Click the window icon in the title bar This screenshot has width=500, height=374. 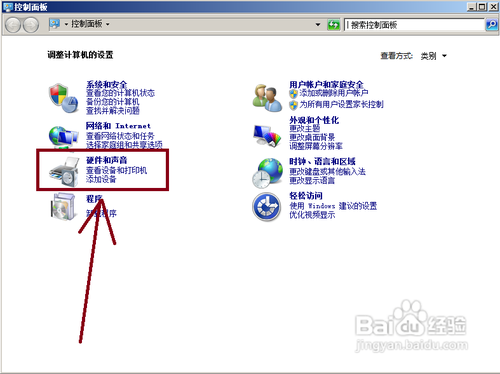8,7
